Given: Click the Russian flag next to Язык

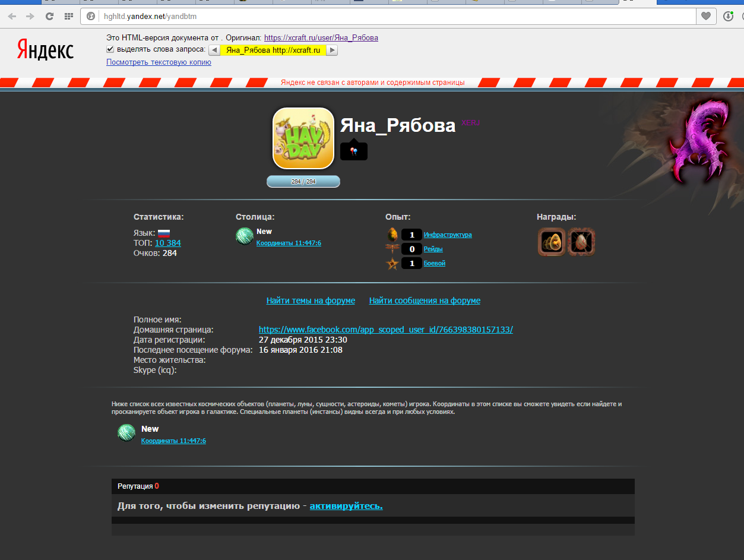Looking at the screenshot, I should pos(164,233).
